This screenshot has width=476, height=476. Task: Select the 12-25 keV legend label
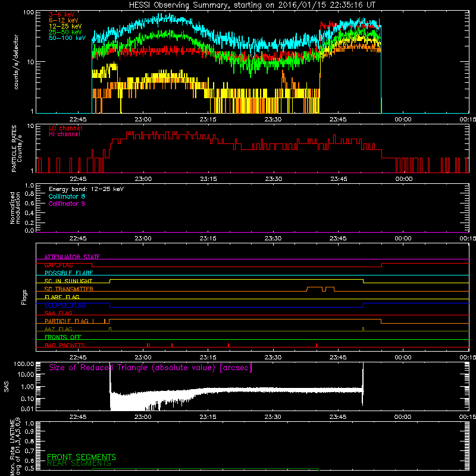pos(65,26)
